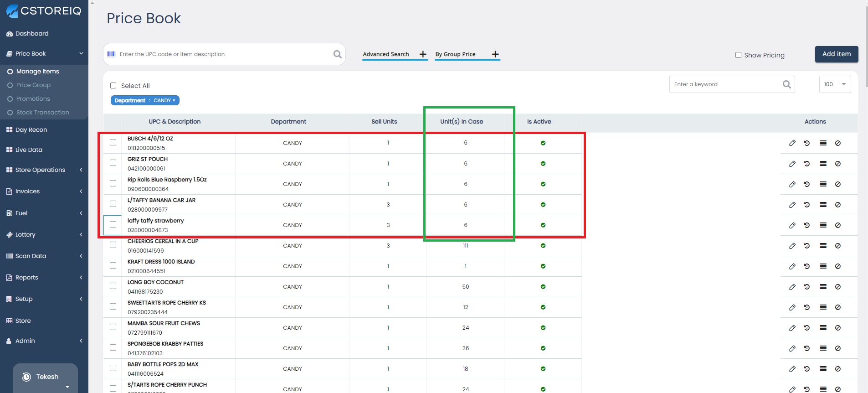868x393 pixels.
Task: Open history for L/TAFFY BANANA CAR JAR
Action: pos(807,205)
